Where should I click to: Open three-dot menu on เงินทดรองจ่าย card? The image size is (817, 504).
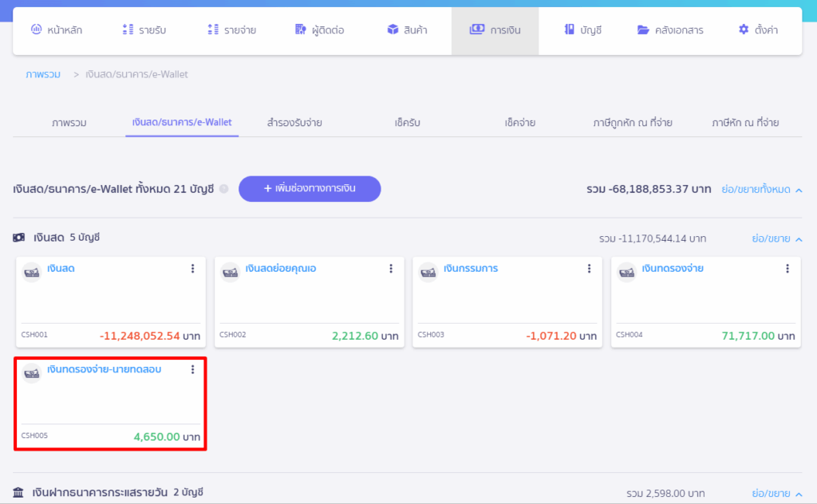[x=787, y=269]
